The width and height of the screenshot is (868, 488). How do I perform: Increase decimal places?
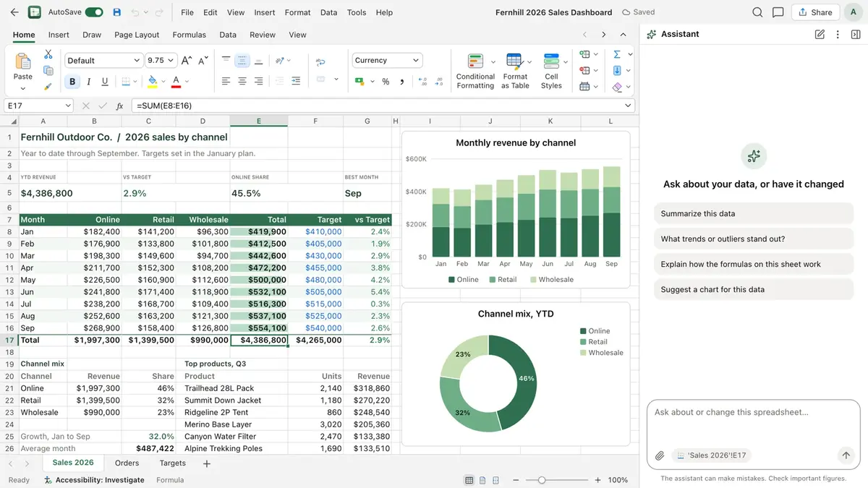(x=422, y=82)
